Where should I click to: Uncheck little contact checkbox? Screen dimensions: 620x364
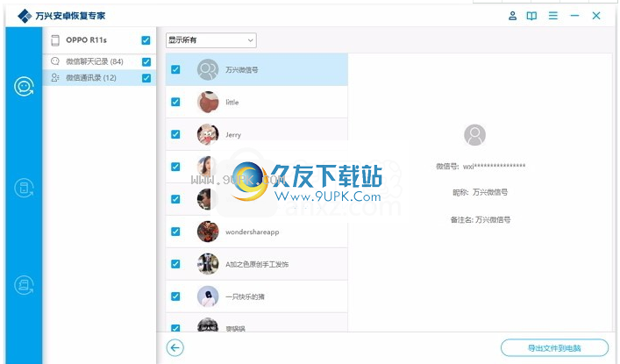tap(175, 102)
